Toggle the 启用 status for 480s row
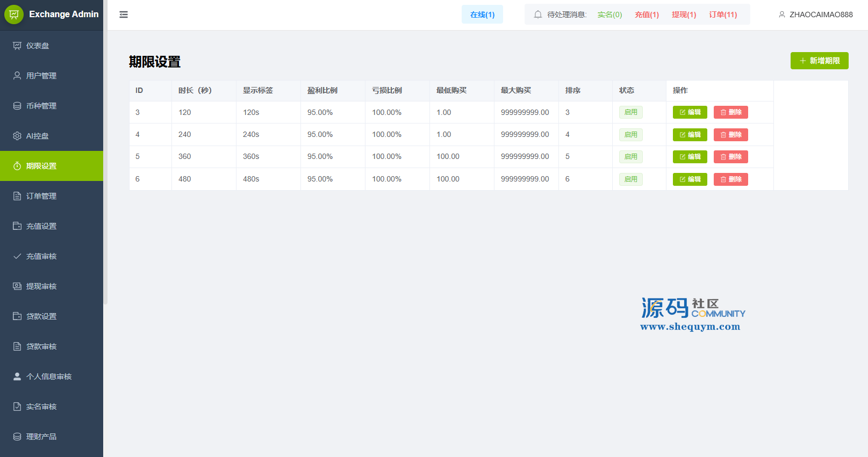This screenshot has height=457, width=868. 630,179
